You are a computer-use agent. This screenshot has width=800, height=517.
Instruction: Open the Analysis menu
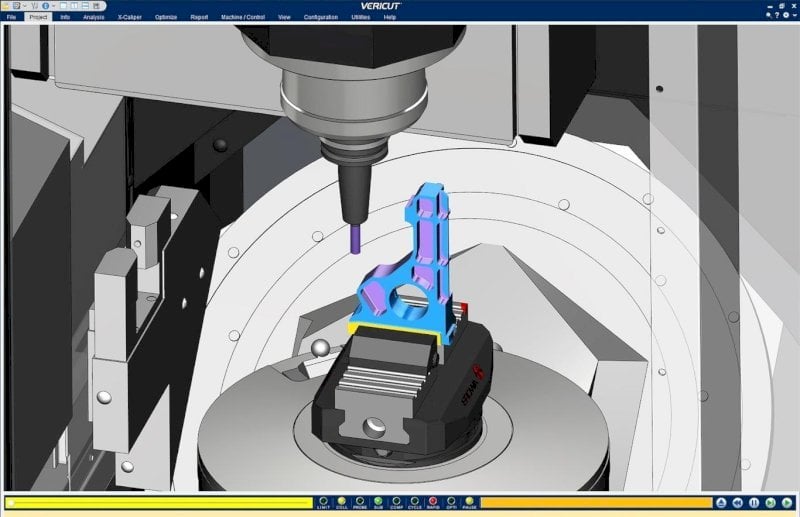93,17
